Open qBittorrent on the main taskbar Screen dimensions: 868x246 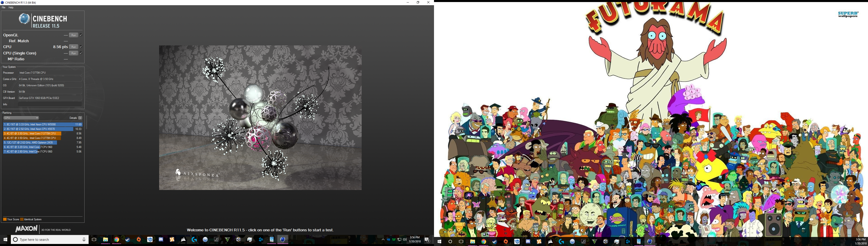205,240
